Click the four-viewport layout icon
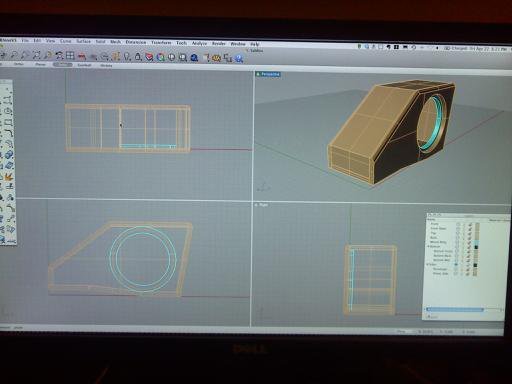 click(x=70, y=56)
